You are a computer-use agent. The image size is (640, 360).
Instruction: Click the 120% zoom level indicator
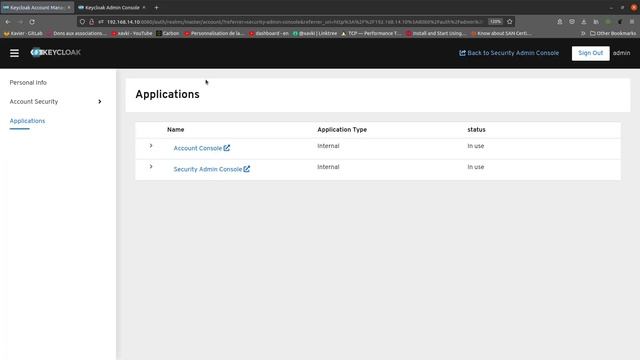[495, 22]
